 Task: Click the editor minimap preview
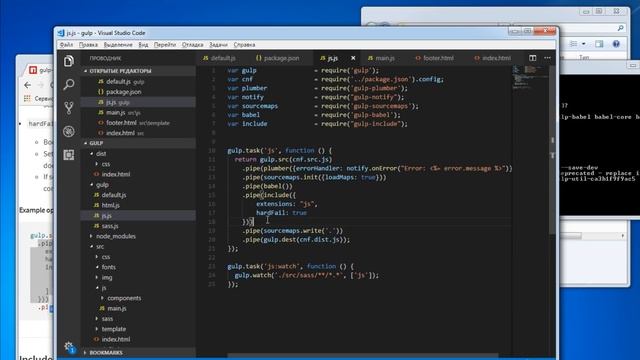click(530, 77)
